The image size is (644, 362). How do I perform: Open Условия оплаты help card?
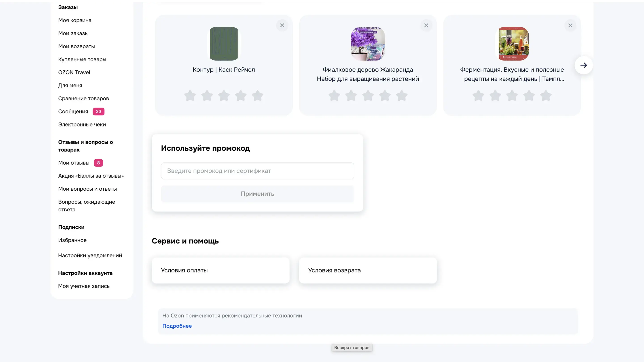click(220, 270)
